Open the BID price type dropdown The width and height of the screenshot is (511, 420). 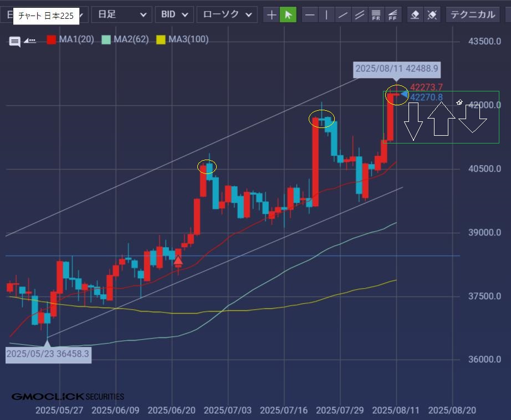click(175, 14)
